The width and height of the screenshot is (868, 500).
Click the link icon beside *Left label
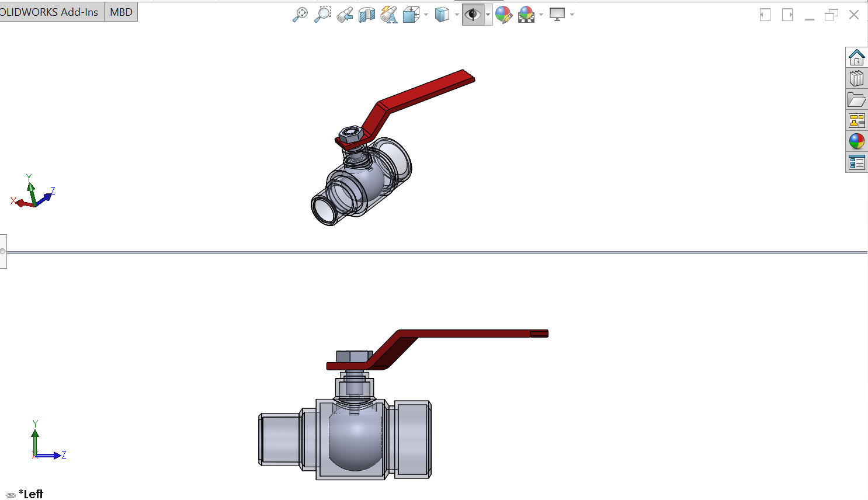tap(11, 495)
